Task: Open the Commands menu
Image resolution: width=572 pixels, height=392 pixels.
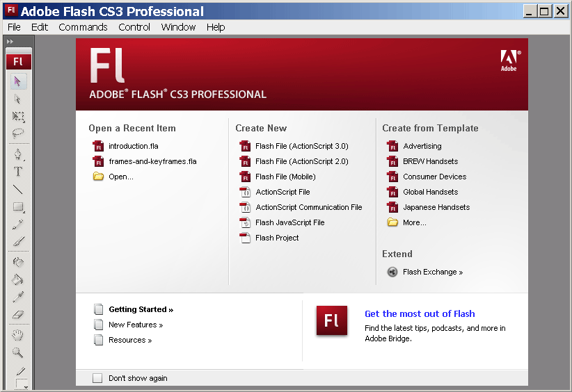Action: (x=83, y=27)
